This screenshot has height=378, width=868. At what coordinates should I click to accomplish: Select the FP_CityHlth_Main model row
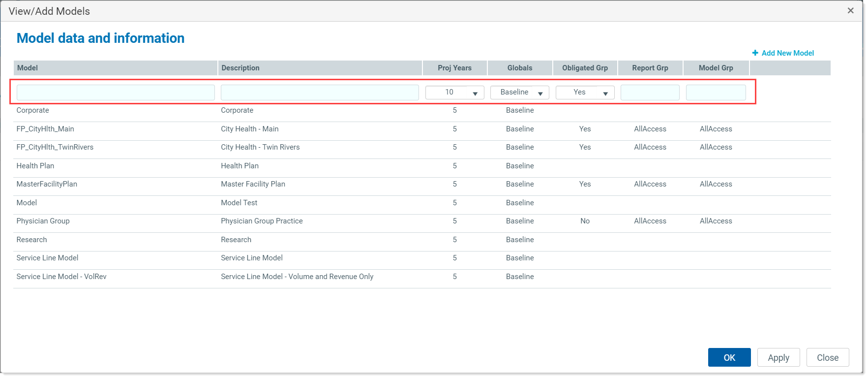pos(45,129)
